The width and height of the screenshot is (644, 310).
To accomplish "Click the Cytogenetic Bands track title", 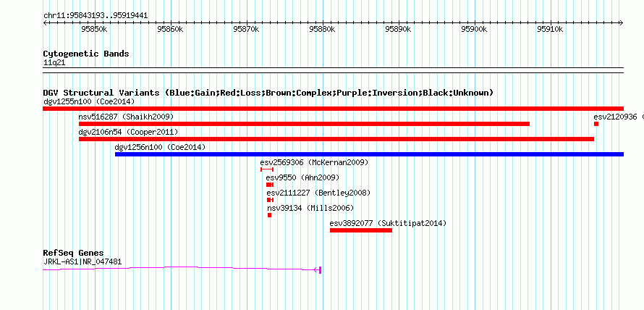I will (86, 54).
